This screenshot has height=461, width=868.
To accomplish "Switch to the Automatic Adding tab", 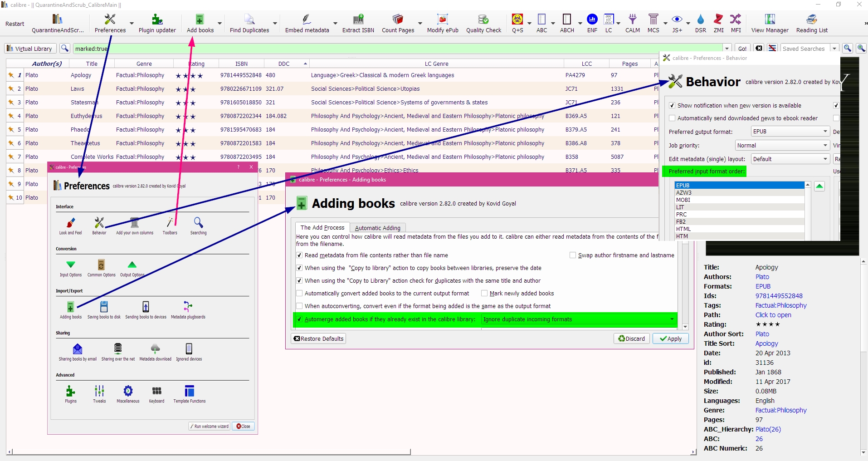I will (378, 228).
